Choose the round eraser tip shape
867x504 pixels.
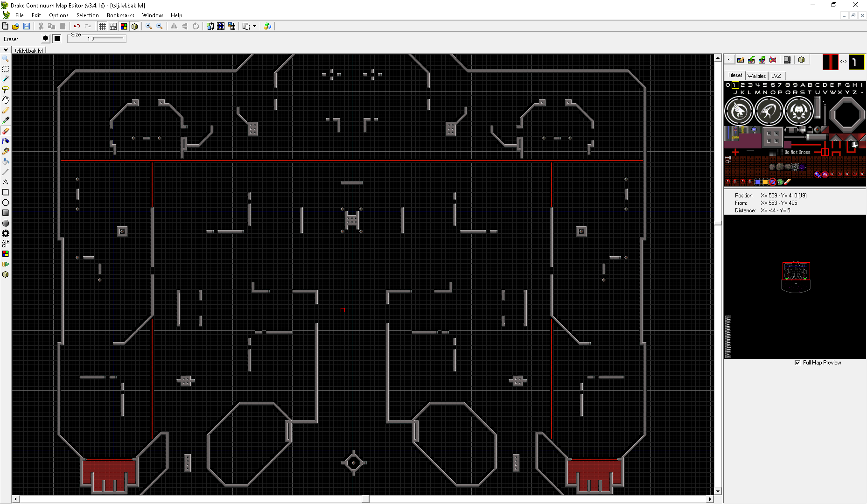tap(45, 39)
